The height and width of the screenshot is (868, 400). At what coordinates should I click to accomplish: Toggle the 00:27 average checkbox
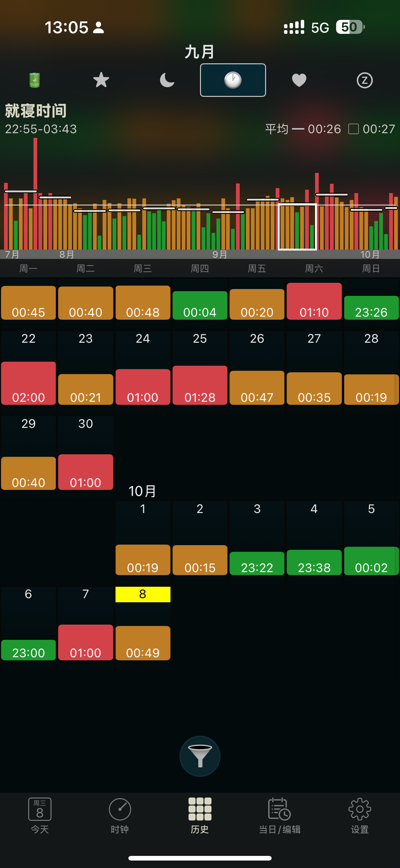(353, 129)
